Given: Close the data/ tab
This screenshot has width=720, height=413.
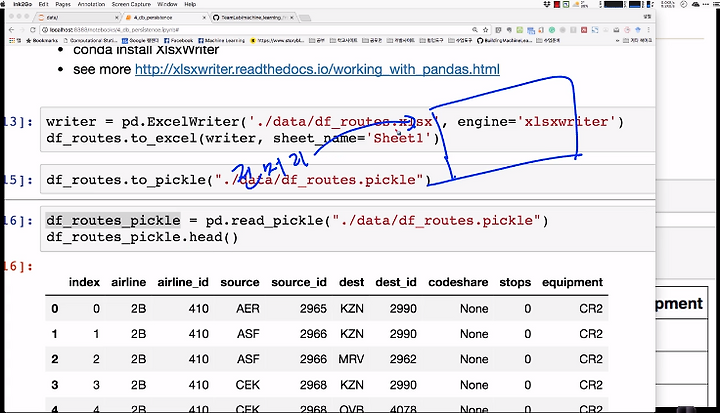Looking at the screenshot, I should click(117, 17).
